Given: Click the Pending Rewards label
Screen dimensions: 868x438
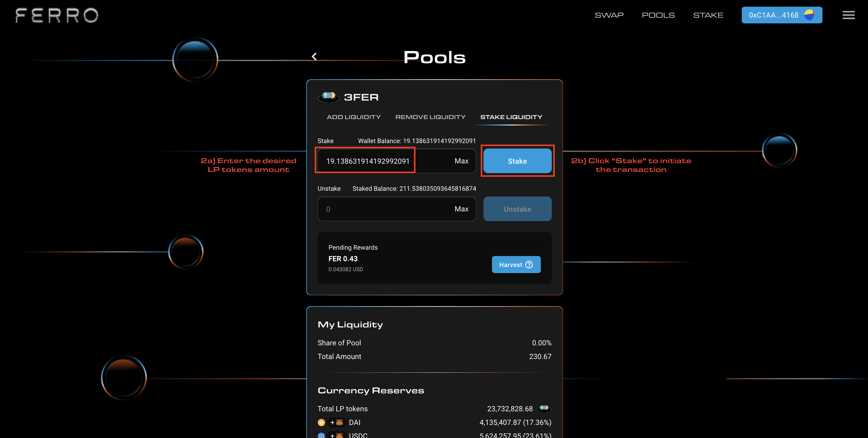Looking at the screenshot, I should (x=353, y=247).
